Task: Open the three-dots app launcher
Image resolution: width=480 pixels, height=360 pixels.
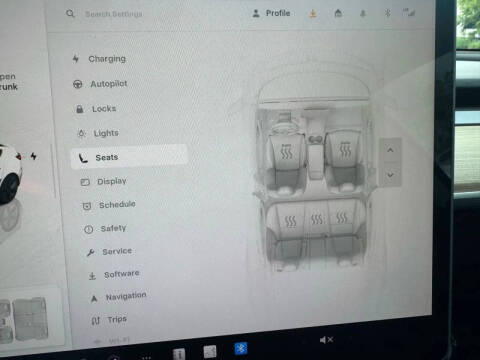Action: (x=146, y=358)
